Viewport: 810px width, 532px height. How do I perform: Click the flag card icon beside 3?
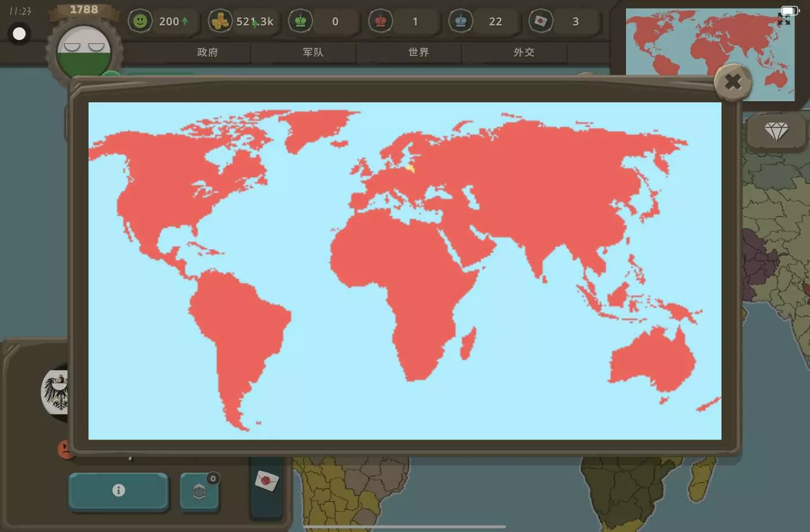541,21
